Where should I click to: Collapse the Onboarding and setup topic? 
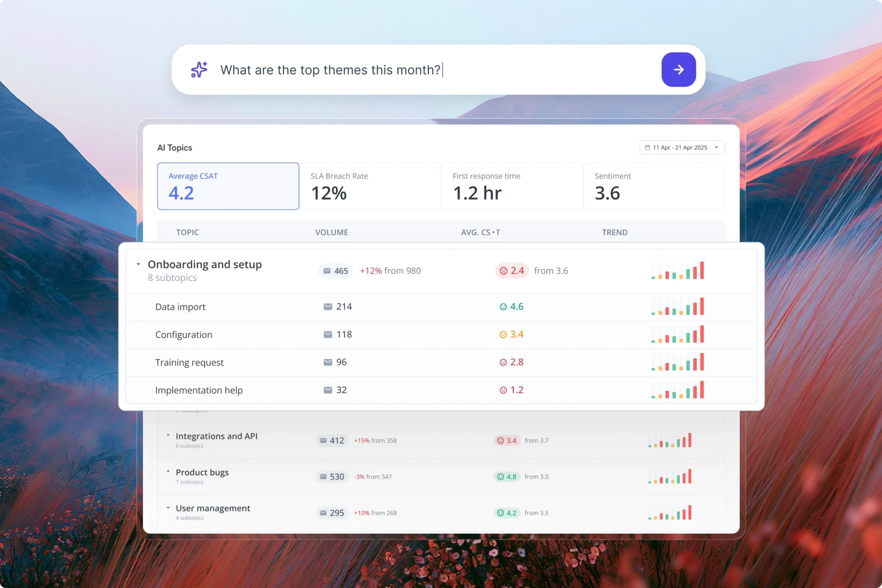tap(138, 264)
